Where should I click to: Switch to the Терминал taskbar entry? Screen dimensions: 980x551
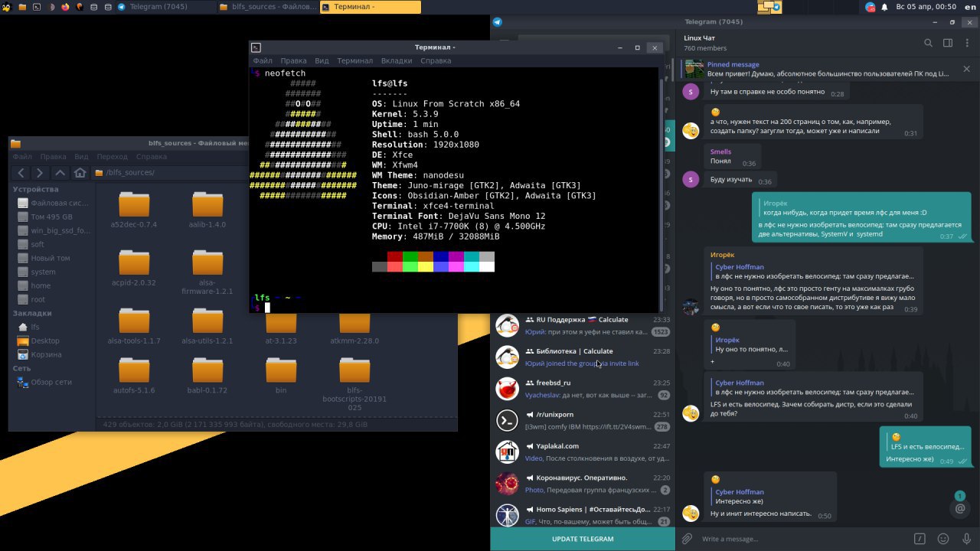[370, 7]
